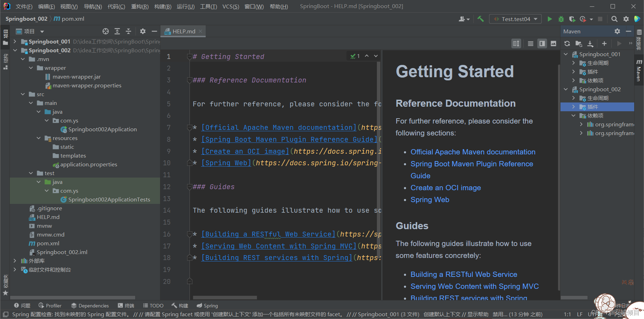Execute a Maven goal
Screen dimensions: 644x319
point(619,44)
